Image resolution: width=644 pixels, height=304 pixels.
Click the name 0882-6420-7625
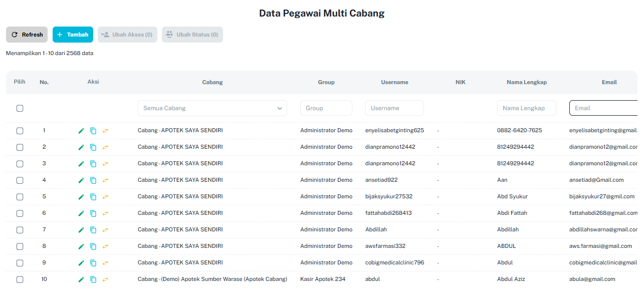(519, 130)
